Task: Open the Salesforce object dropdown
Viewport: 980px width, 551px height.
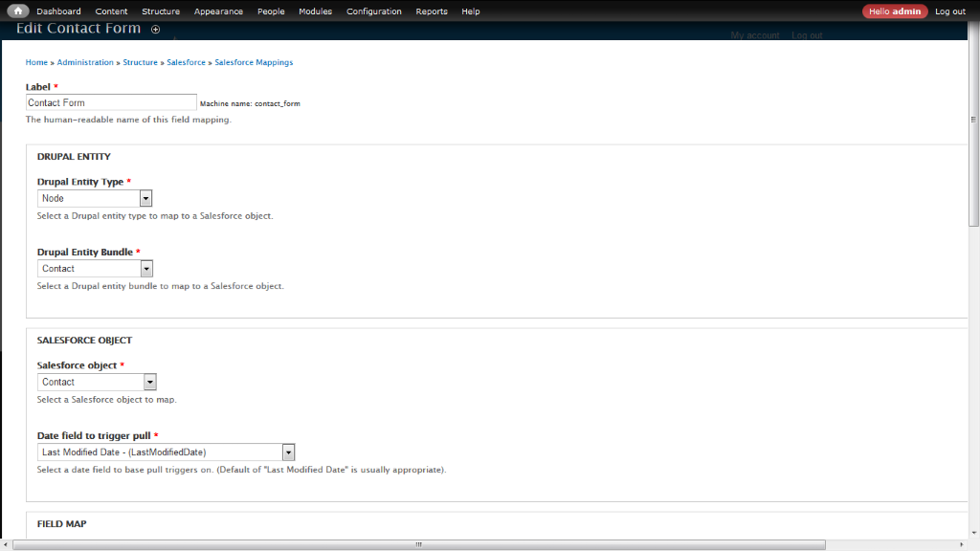Action: tap(97, 382)
